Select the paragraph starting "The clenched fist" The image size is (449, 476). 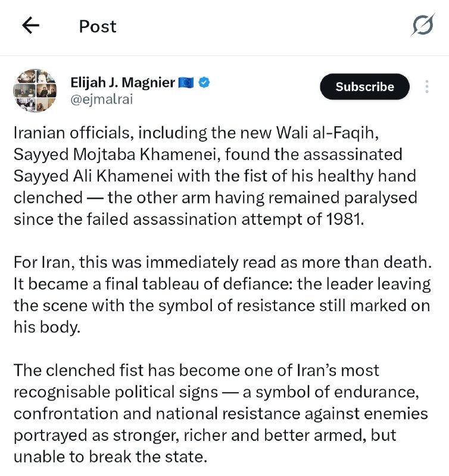click(x=221, y=414)
